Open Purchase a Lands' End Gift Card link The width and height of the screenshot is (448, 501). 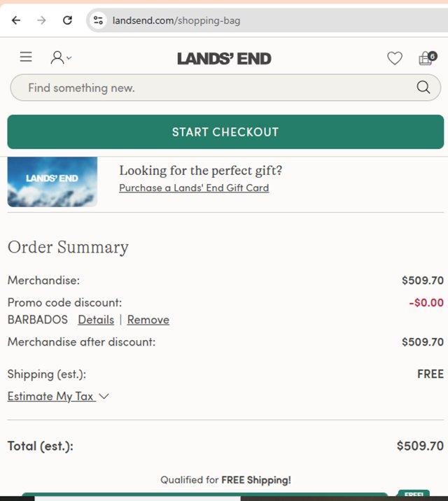point(194,188)
